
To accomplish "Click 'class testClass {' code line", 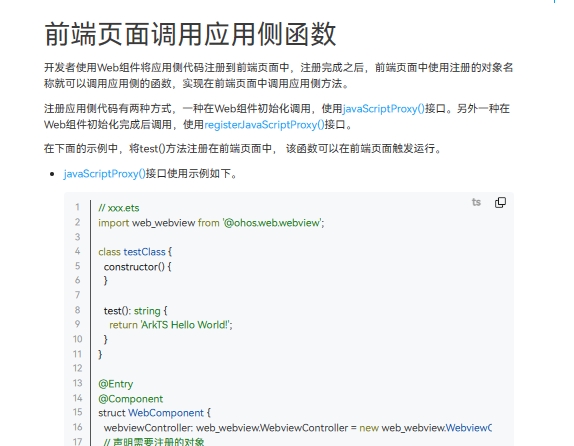I will [x=135, y=252].
